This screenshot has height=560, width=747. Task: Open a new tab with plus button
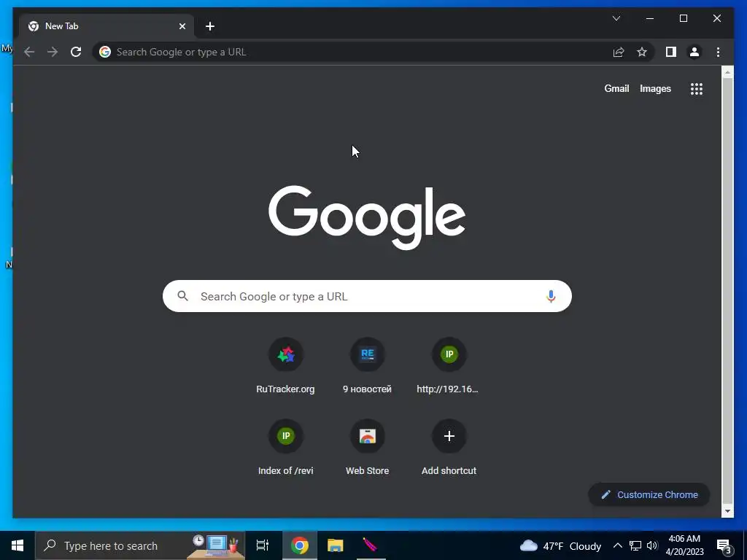210,26
